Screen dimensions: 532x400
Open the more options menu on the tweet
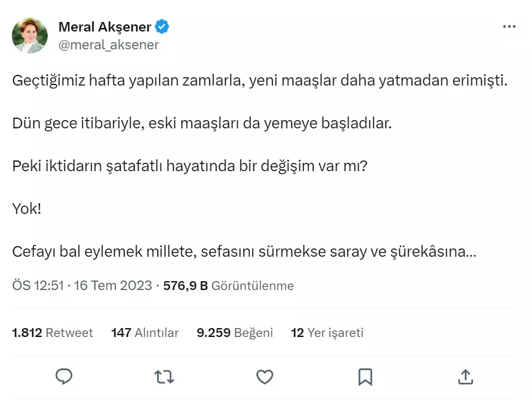click(509, 26)
